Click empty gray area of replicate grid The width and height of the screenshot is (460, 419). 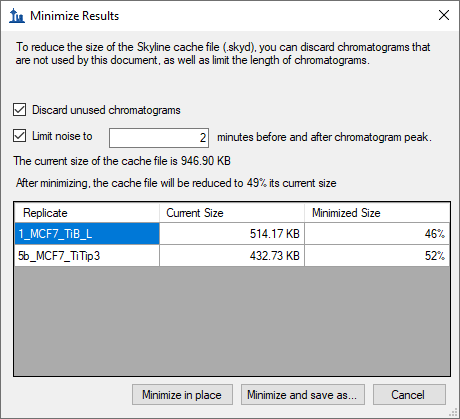coord(232,321)
